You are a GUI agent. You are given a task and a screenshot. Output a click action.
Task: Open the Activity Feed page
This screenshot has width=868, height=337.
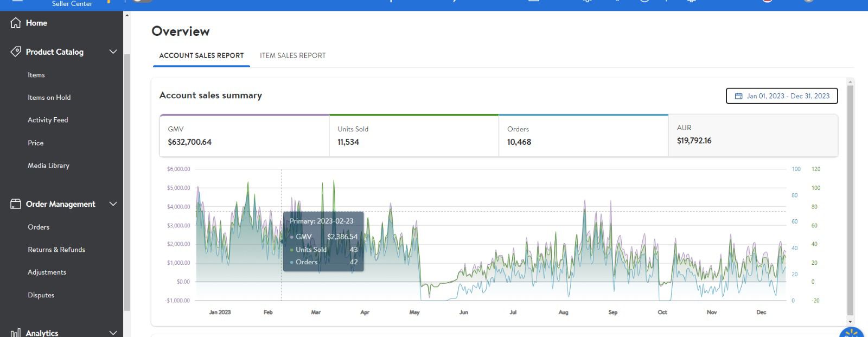(48, 120)
